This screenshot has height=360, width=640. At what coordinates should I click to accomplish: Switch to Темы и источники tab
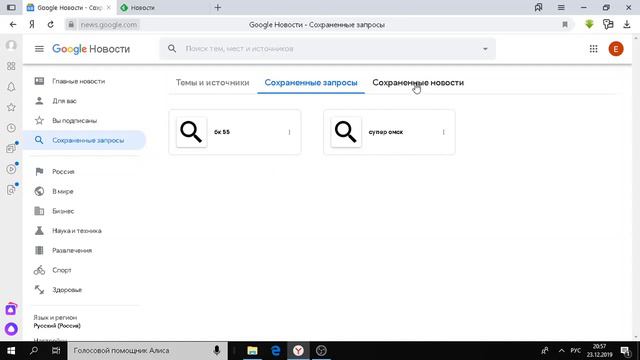pos(212,82)
